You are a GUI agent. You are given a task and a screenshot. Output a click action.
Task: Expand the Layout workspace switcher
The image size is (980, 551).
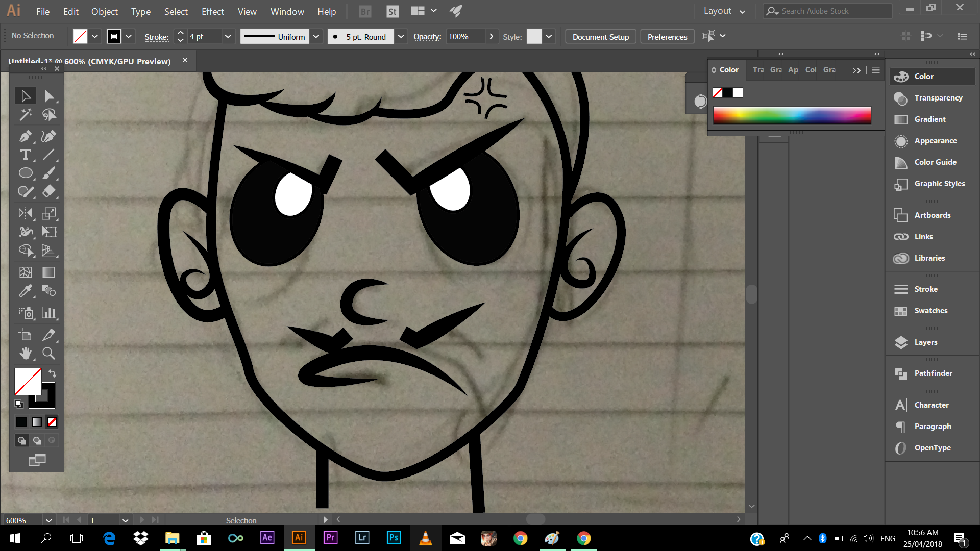(x=724, y=11)
